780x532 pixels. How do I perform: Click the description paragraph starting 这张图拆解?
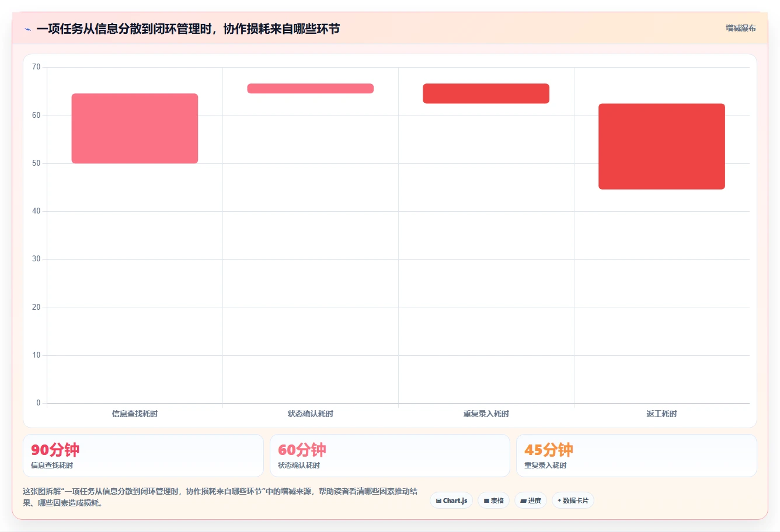tap(220, 497)
